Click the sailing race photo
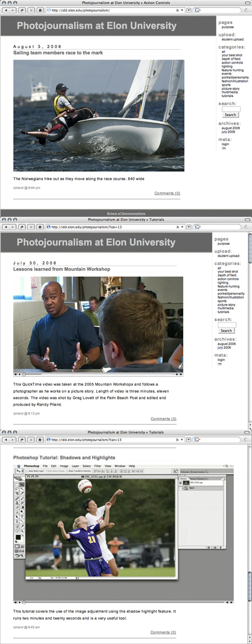Viewport: 252px width, 644px height. [99, 115]
